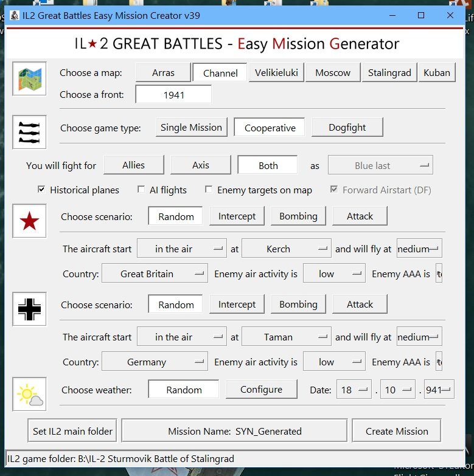The height and width of the screenshot is (476, 474).
Task: Fight for the Allies side
Action: (x=134, y=165)
